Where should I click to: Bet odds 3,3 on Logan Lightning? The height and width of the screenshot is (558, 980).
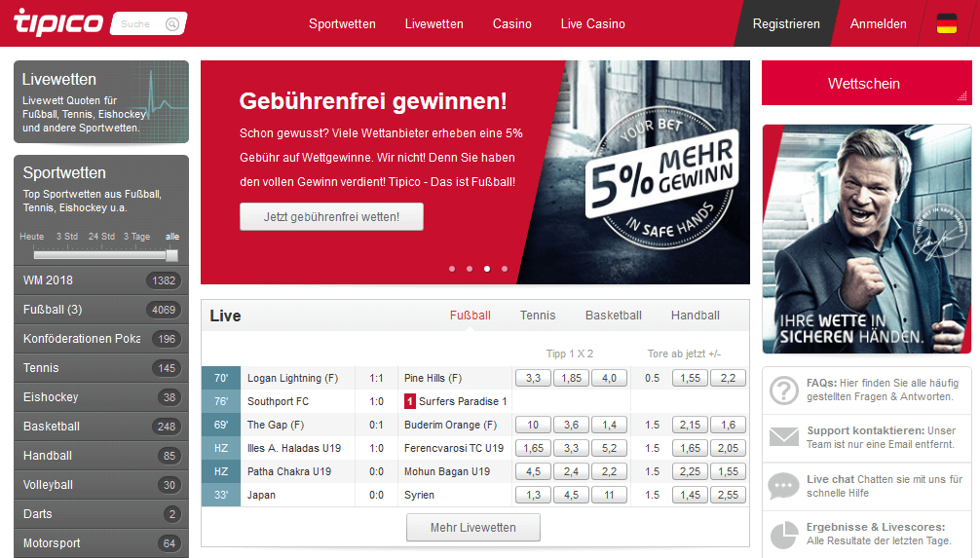[x=533, y=378]
